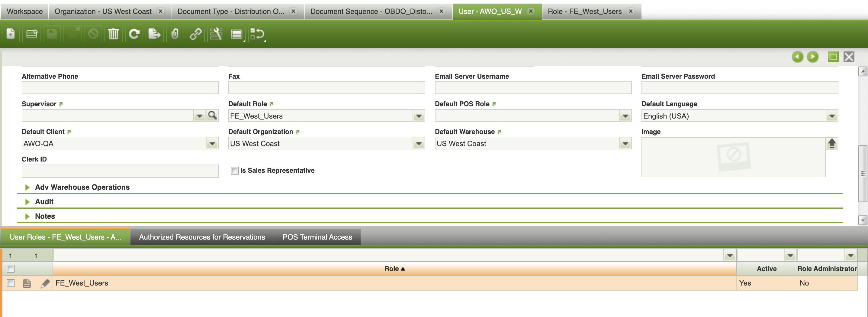
Task: Click the Cancel Changes circle-slash icon
Action: pyautogui.click(x=93, y=34)
